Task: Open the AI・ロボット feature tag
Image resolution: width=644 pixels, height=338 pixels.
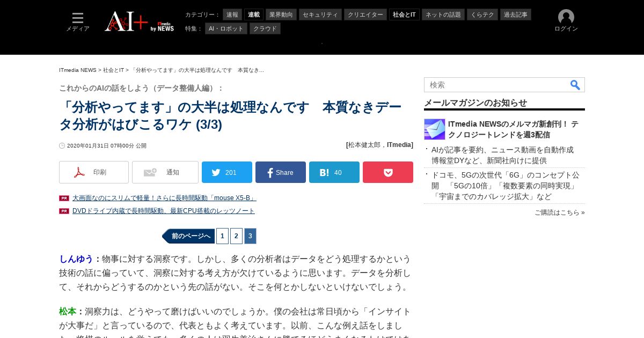Action: point(226,28)
